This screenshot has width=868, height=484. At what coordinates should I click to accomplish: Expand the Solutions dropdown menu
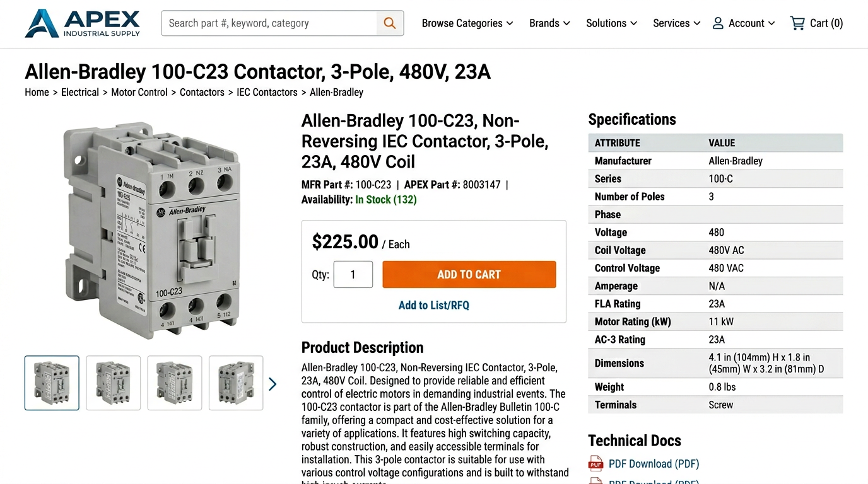tap(611, 23)
